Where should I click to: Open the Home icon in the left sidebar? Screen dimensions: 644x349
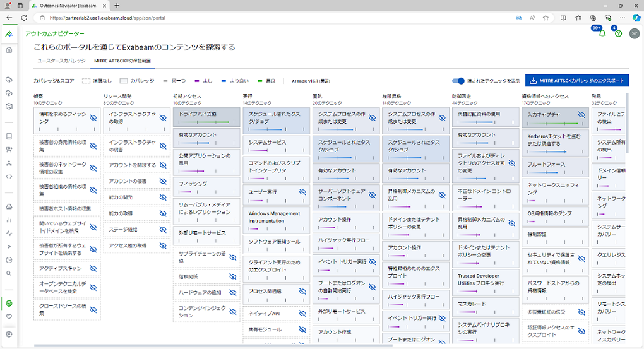pos(9,50)
